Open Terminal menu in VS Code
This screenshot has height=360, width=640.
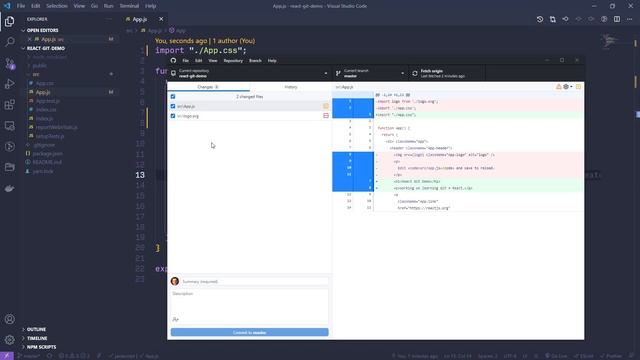129,6
